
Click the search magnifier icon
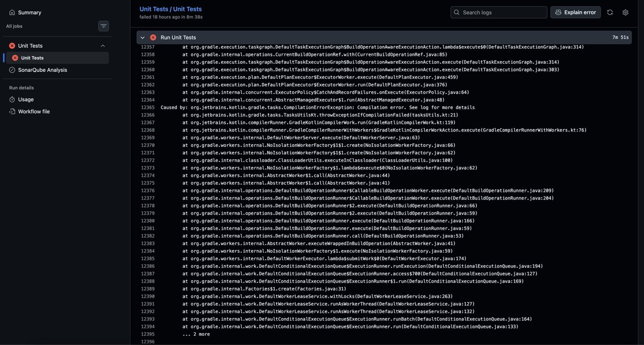(457, 12)
